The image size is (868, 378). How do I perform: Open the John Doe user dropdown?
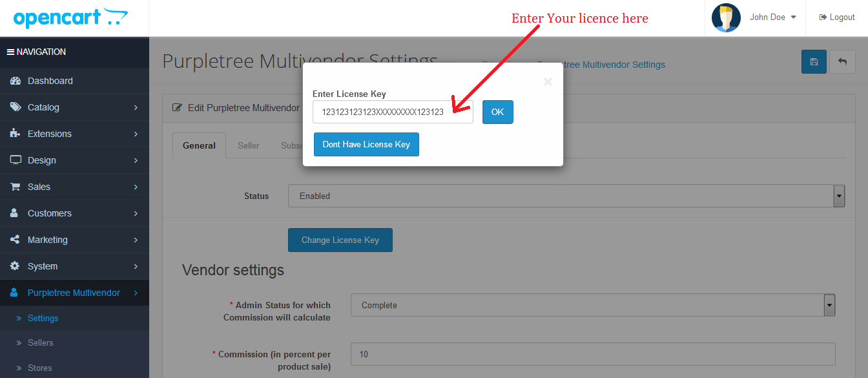pyautogui.click(x=773, y=17)
